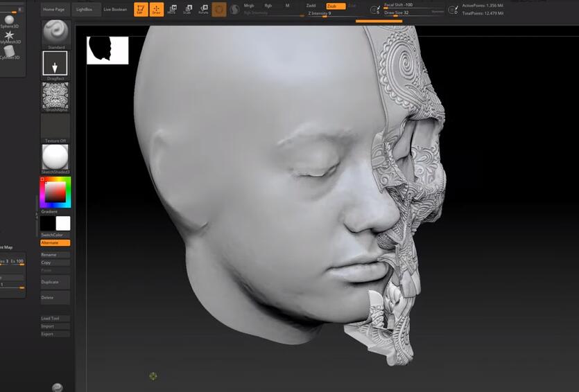Choose the Scale tool

tap(187, 10)
